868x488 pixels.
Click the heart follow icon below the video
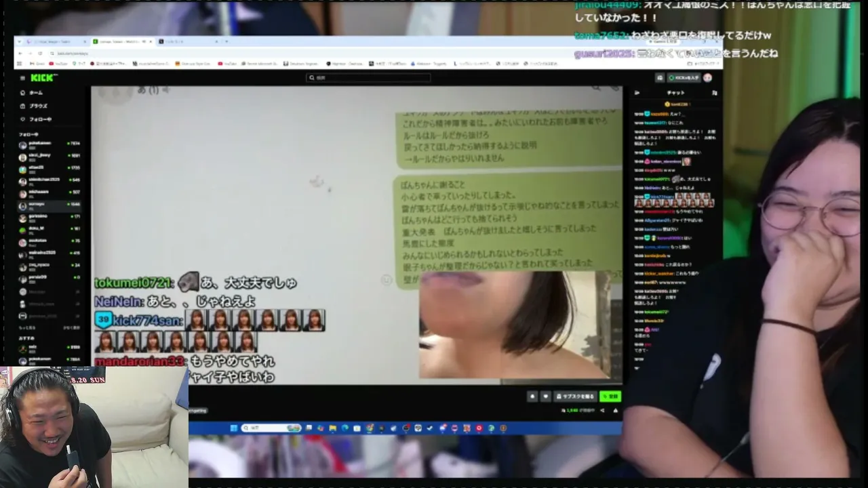[545, 396]
